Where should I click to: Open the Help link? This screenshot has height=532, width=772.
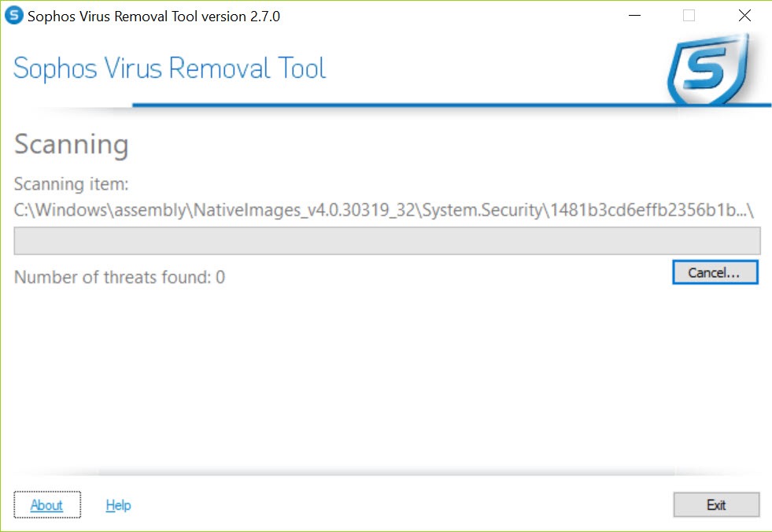(118, 505)
